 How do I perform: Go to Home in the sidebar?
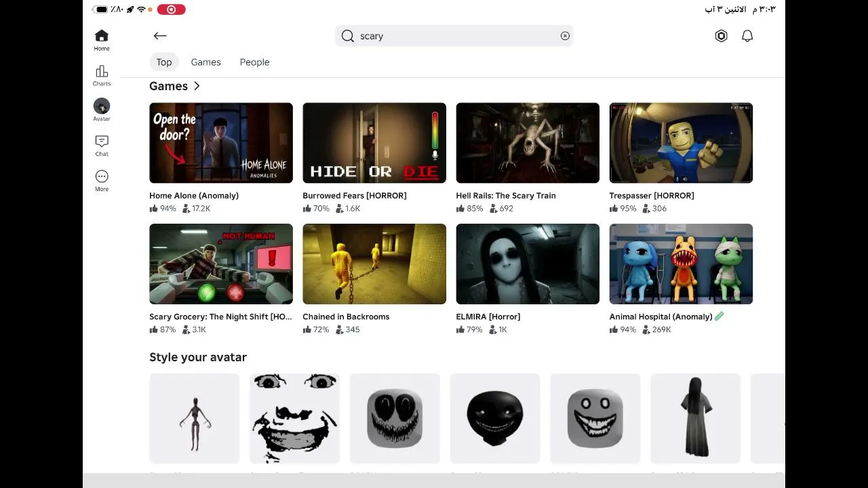coord(102,40)
